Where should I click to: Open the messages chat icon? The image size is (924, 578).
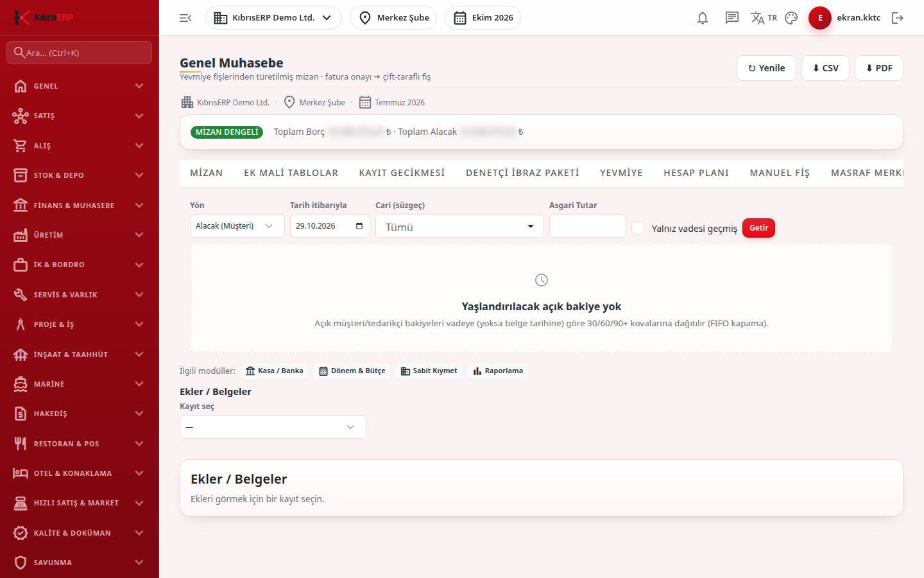tap(732, 18)
